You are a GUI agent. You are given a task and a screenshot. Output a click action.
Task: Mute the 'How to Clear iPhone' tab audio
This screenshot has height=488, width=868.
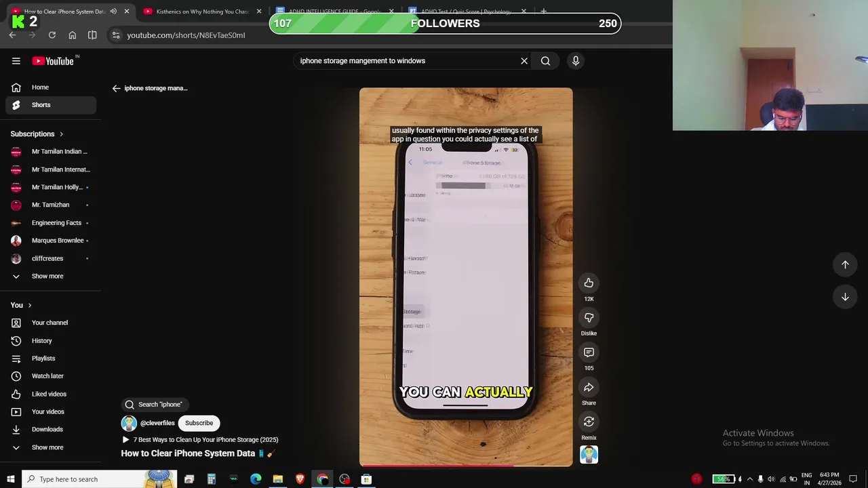(113, 12)
